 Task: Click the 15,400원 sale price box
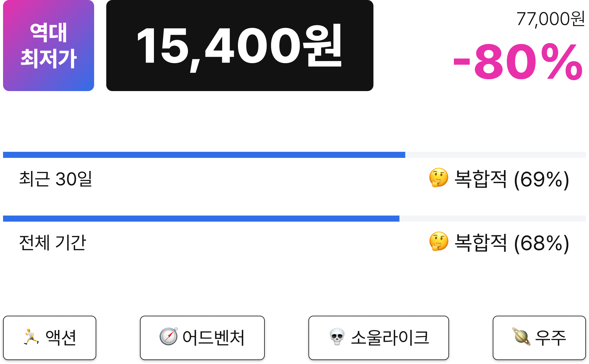pos(240,46)
